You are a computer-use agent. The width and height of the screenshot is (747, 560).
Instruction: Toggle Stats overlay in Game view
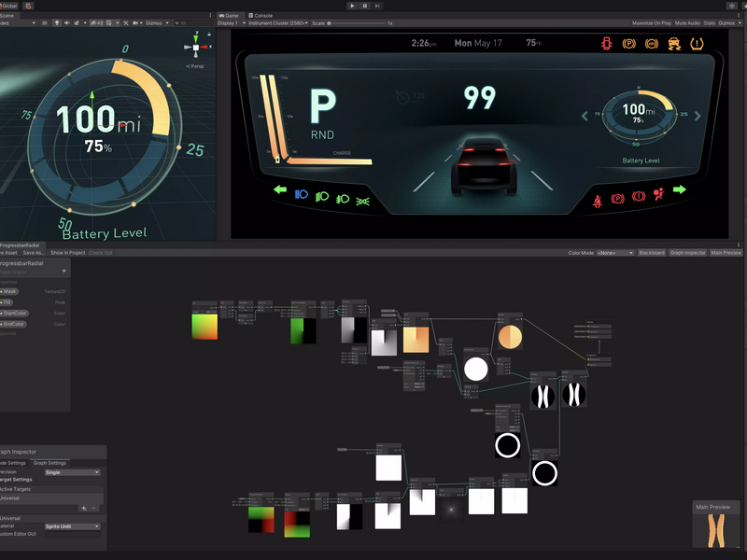(x=710, y=22)
